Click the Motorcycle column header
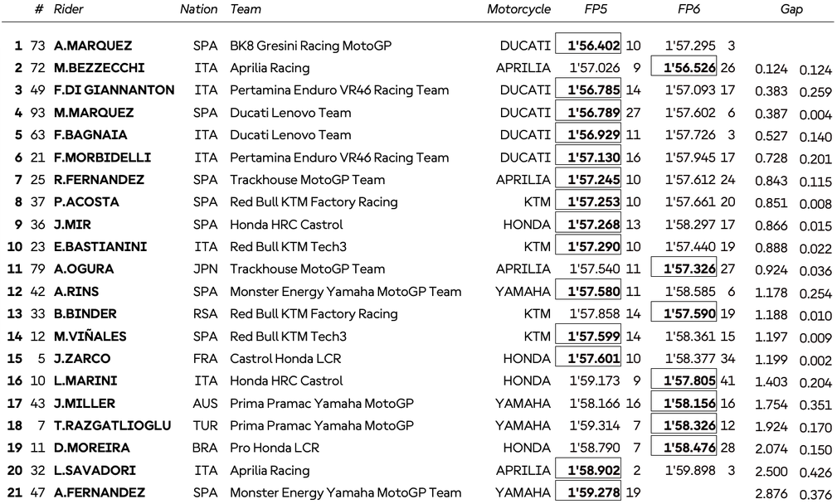This screenshot has height=504, width=837. tap(518, 10)
